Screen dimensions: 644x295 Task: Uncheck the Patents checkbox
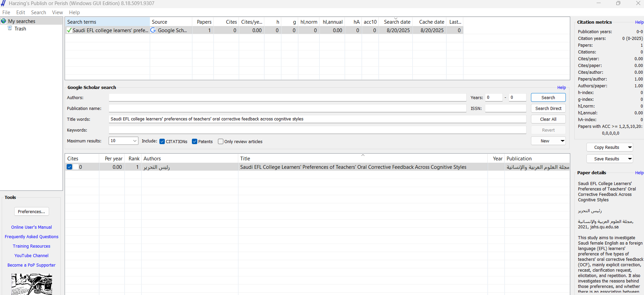pos(195,141)
